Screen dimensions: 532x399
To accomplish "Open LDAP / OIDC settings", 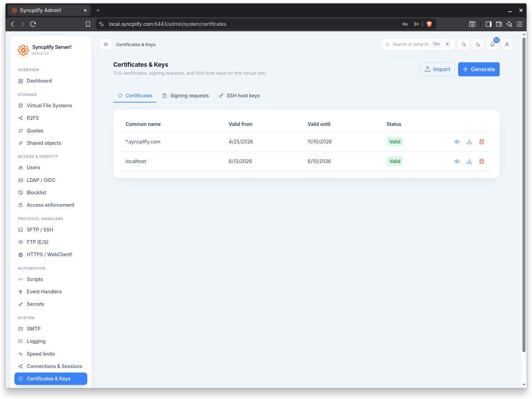I will point(51,180).
